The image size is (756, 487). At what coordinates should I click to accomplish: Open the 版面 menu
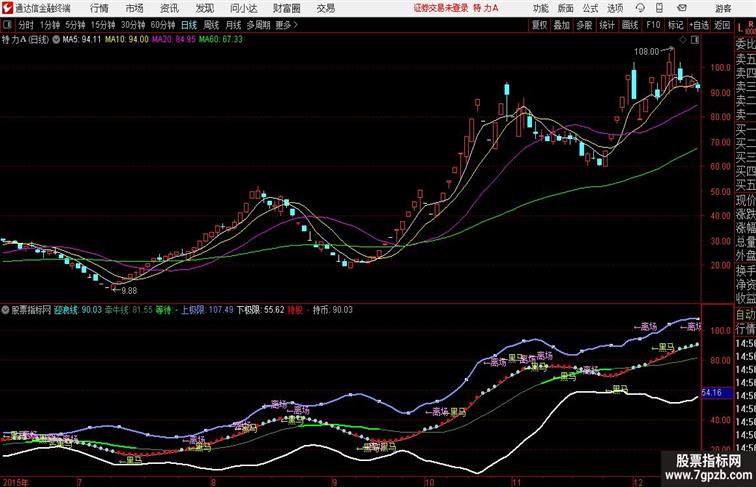click(x=566, y=8)
